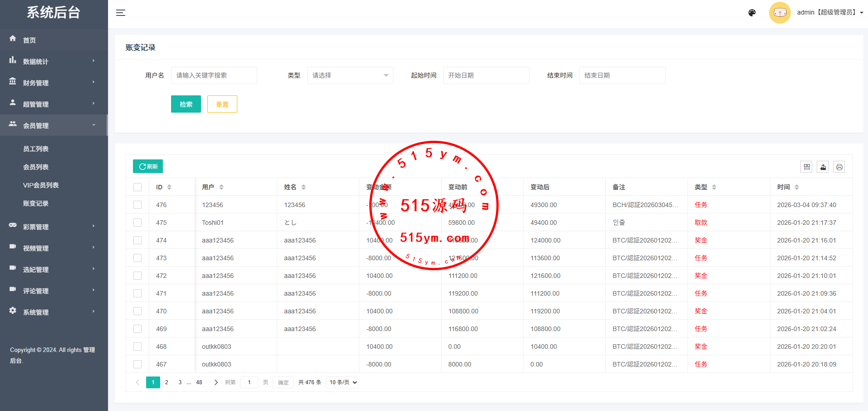Open the theme color palette icon
The height and width of the screenshot is (411, 868).
point(752,13)
